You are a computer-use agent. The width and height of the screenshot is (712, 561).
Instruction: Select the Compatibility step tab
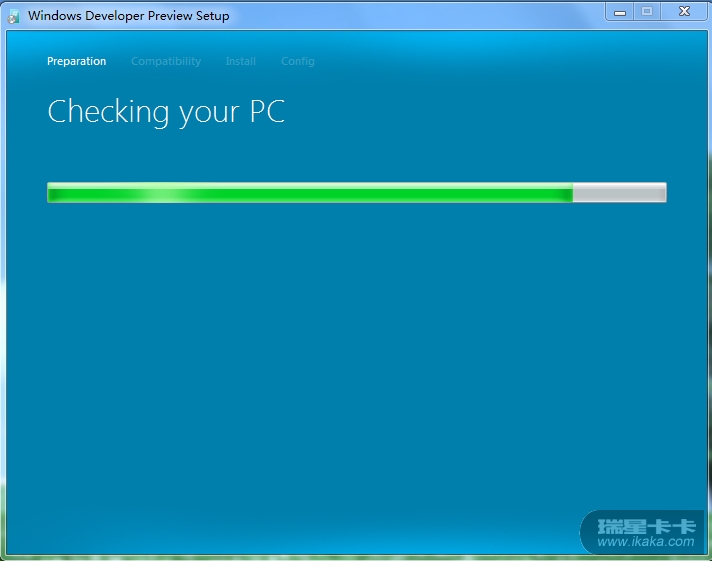coord(166,61)
